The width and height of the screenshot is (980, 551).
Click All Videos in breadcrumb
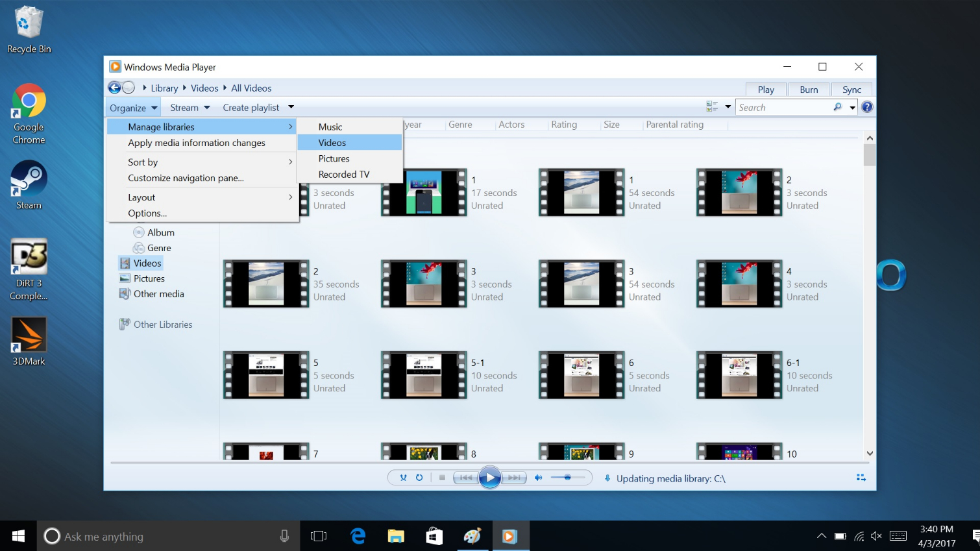[251, 88]
